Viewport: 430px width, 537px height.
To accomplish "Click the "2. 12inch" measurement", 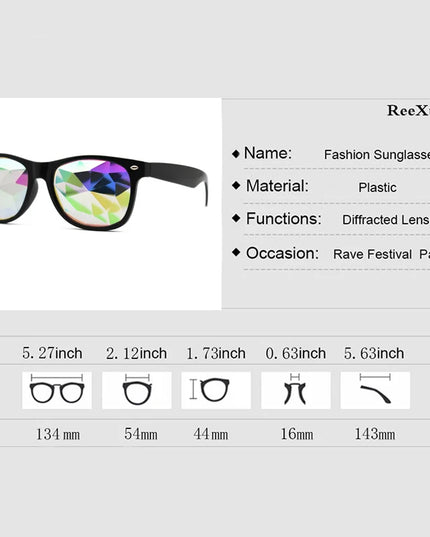I will (x=137, y=353).
